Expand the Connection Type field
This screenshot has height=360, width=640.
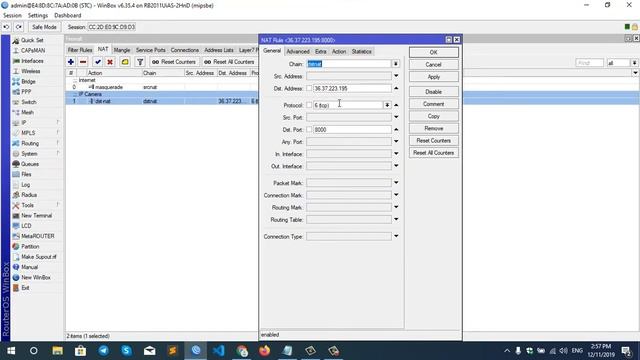(396, 236)
